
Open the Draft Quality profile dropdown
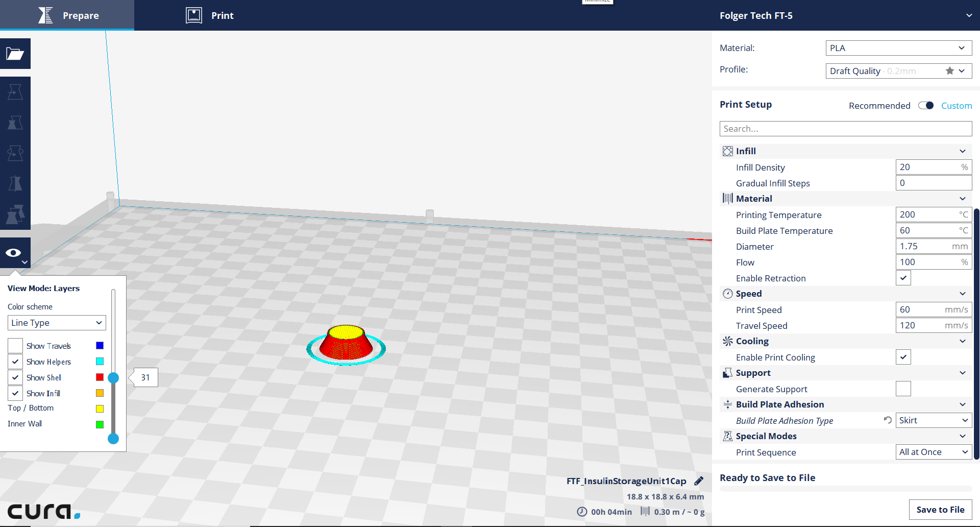(898, 71)
